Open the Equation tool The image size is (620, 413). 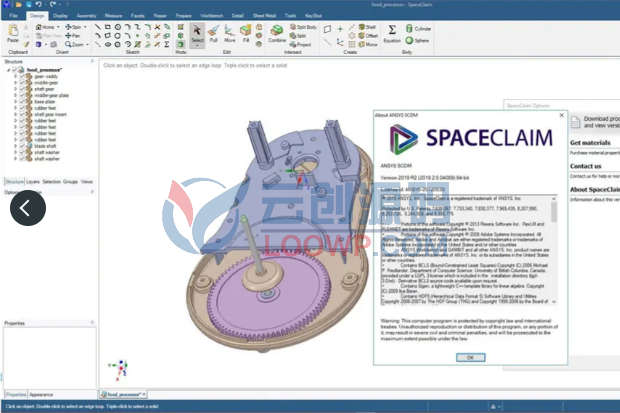pos(392,34)
